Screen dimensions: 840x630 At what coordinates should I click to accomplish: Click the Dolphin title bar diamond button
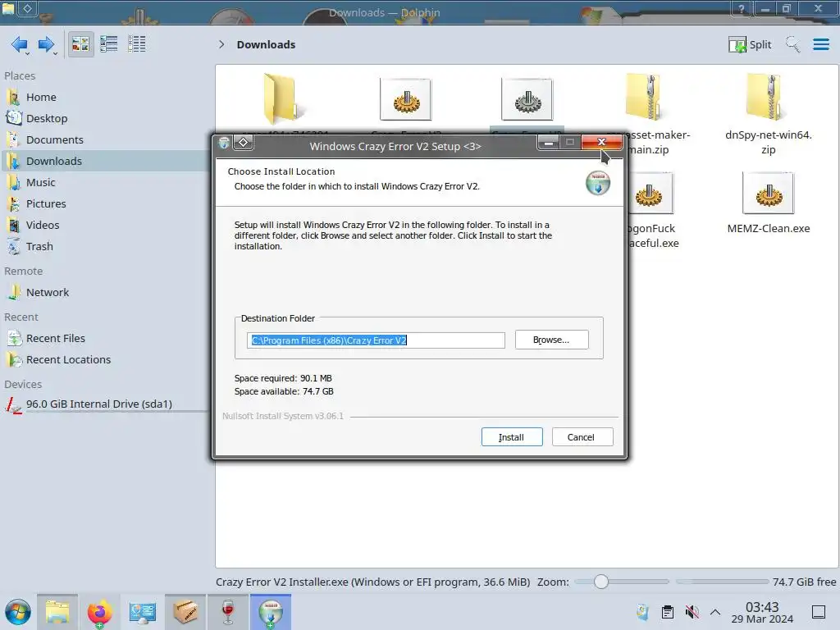coord(27,8)
